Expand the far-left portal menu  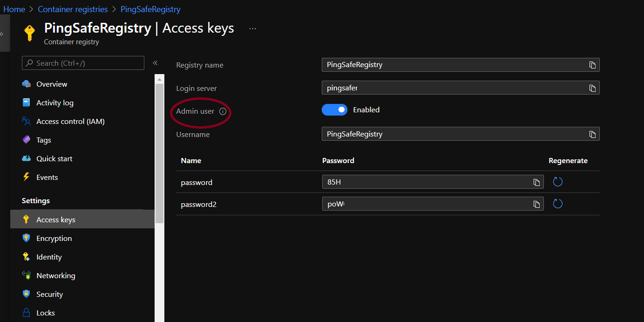(x=2, y=34)
